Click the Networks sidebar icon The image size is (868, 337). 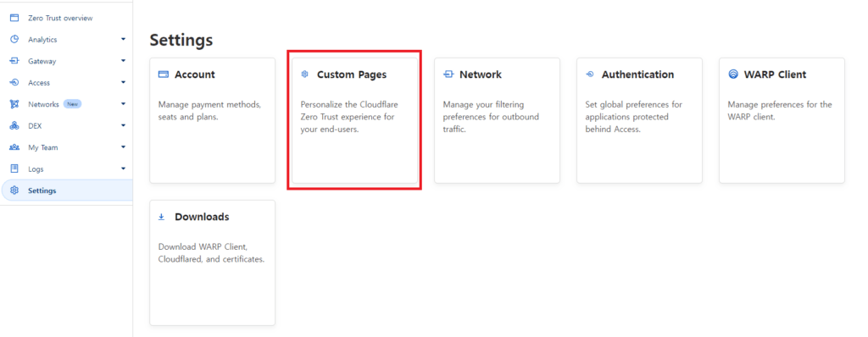(x=14, y=104)
